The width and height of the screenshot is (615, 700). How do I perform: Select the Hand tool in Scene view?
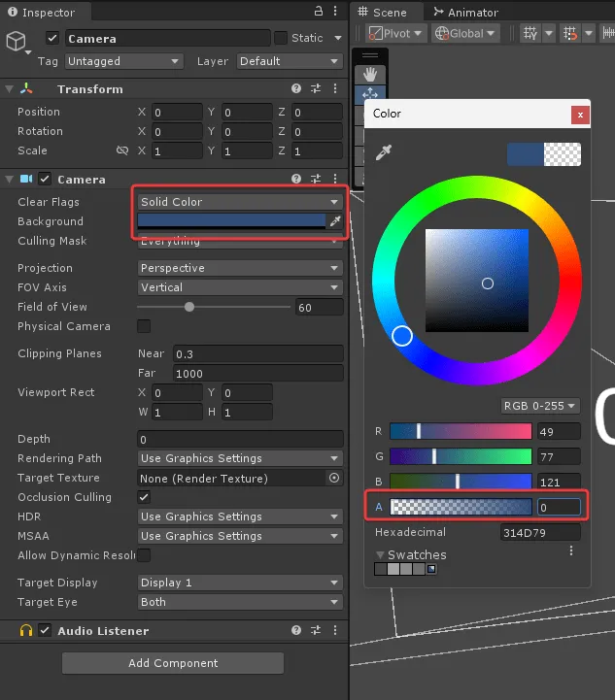[x=369, y=75]
